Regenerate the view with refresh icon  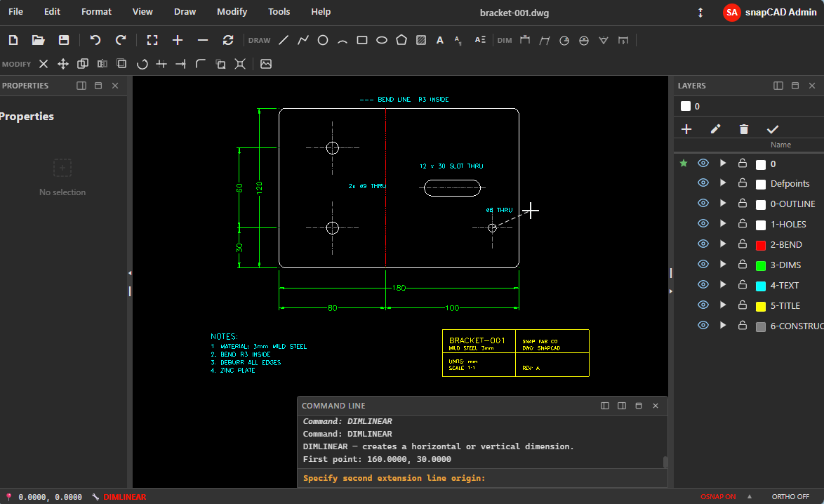point(228,40)
